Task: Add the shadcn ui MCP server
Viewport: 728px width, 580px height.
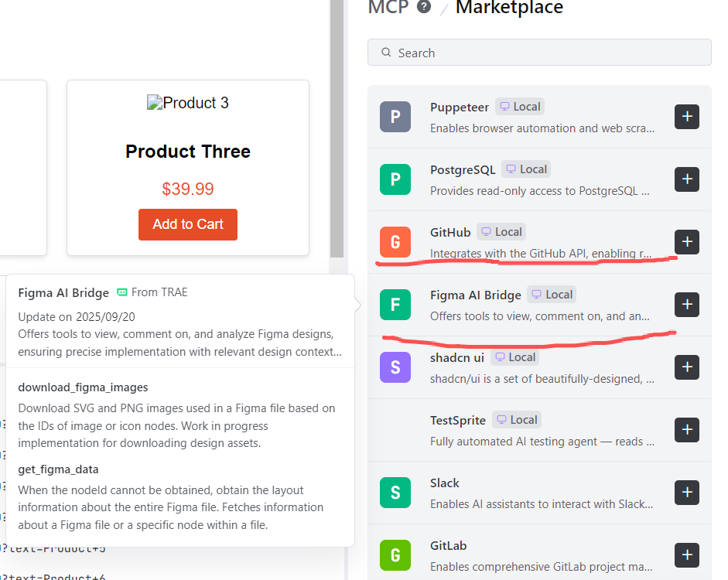Action: pos(687,367)
